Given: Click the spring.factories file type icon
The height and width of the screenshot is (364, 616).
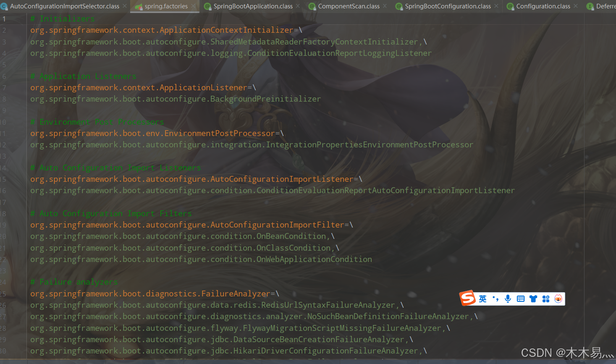Looking at the screenshot, I should [139, 6].
